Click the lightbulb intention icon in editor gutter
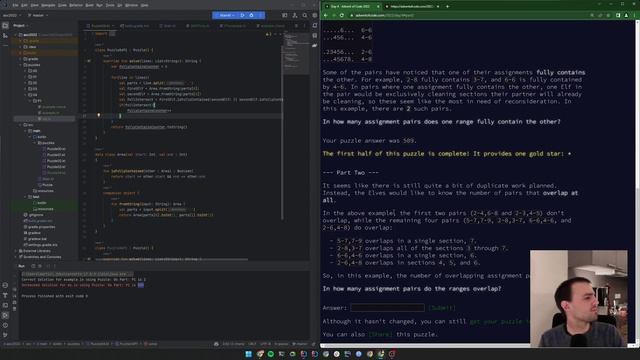This screenshot has width=640, height=360. (98, 116)
